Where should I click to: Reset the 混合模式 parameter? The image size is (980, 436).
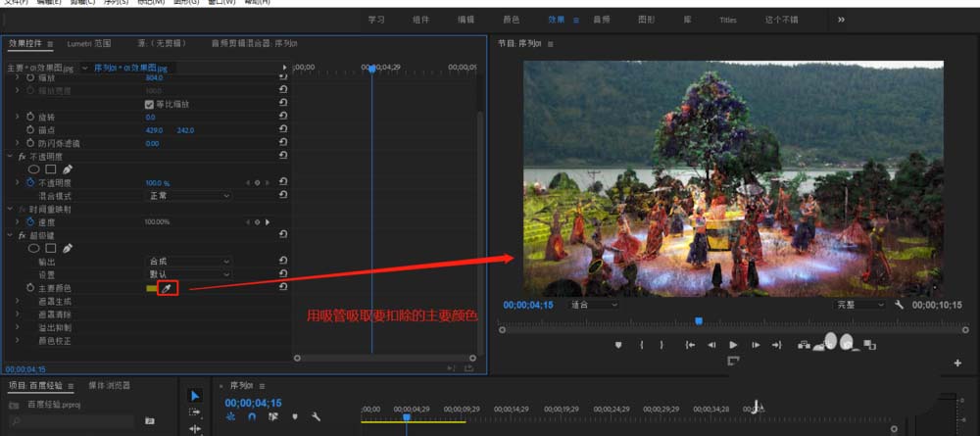[283, 195]
